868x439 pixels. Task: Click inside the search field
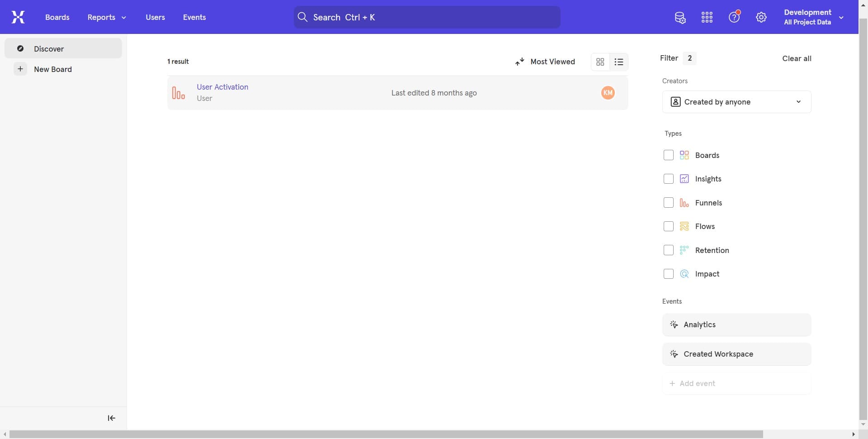[x=426, y=17]
